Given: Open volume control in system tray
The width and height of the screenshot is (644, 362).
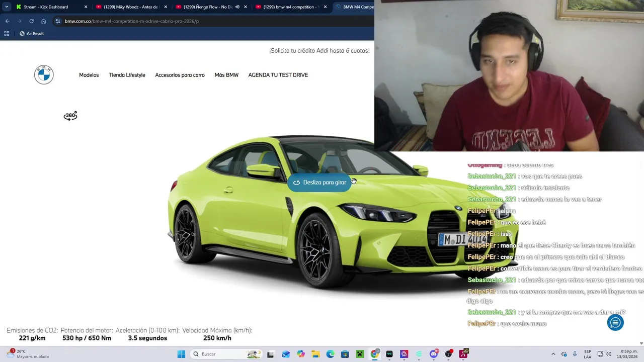Looking at the screenshot, I should 608,354.
